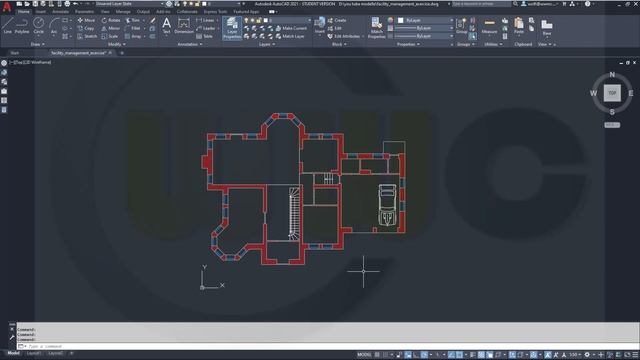Open the current layer dropdown list
The image size is (640, 360).
[277, 20]
